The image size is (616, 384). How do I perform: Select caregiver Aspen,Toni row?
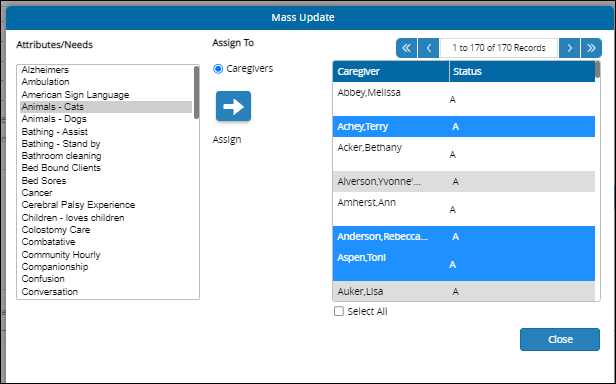point(464,264)
